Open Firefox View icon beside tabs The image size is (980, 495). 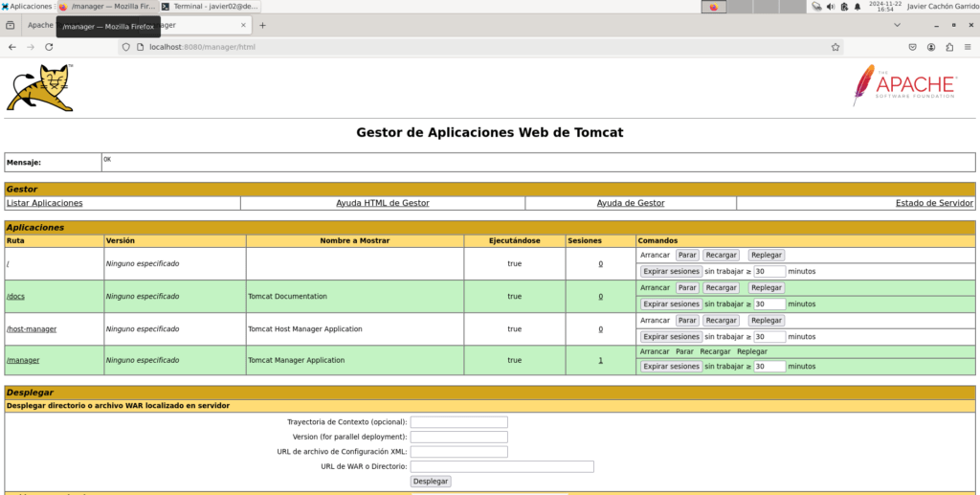tap(10, 26)
